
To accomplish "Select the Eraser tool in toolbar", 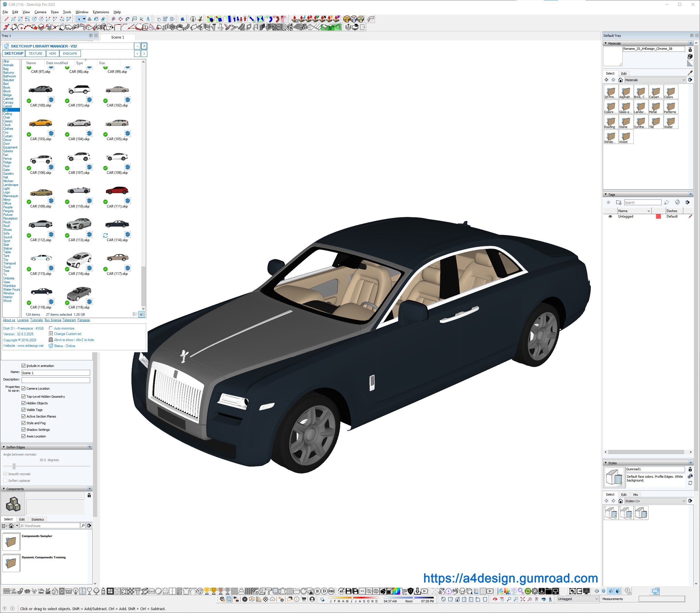I will pos(103,19).
